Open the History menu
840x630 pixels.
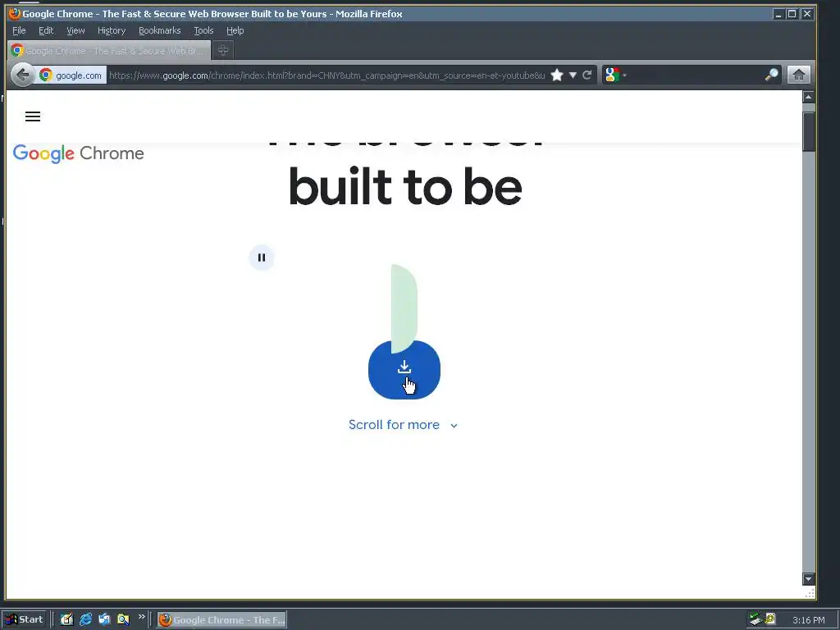tap(112, 30)
